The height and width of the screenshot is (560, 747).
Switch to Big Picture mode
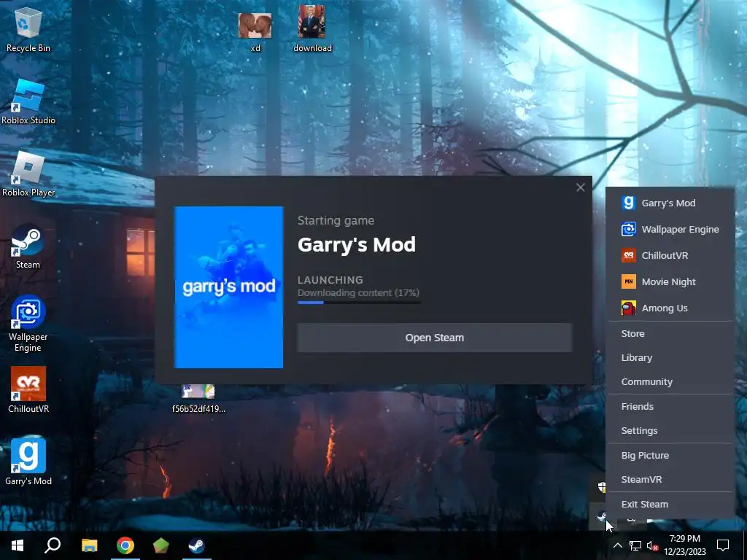click(670, 455)
